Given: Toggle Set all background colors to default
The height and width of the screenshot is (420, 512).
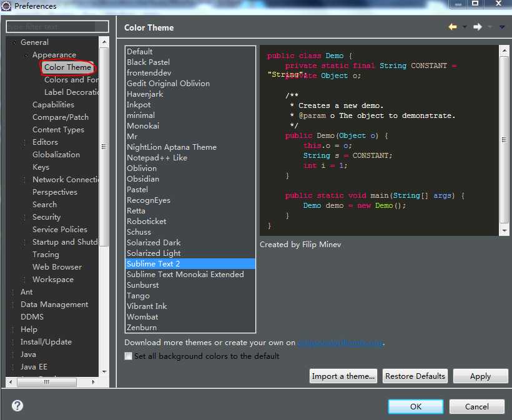Looking at the screenshot, I should [129, 356].
